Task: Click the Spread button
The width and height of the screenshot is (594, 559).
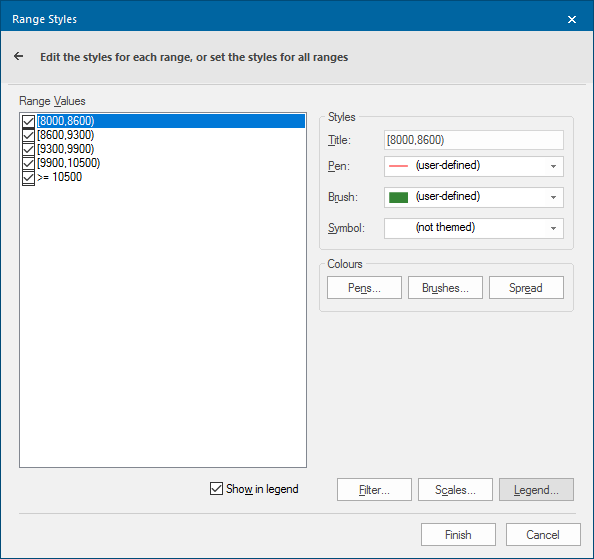Action: pyautogui.click(x=526, y=287)
